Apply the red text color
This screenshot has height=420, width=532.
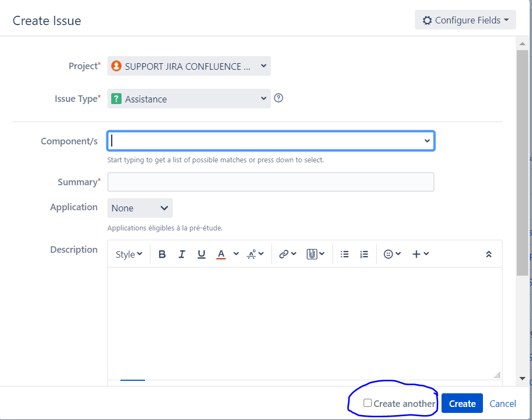pos(221,254)
